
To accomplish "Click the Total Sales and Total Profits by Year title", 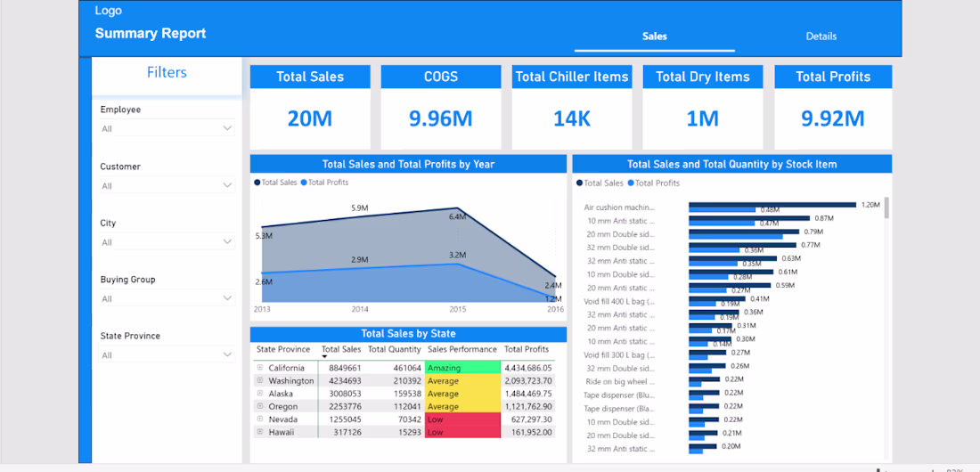I will [408, 165].
